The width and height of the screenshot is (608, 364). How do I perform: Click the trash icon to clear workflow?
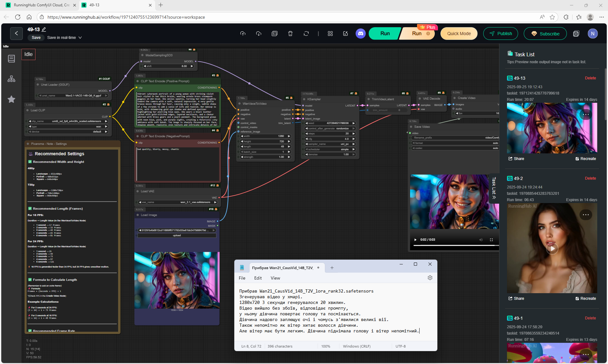(290, 34)
